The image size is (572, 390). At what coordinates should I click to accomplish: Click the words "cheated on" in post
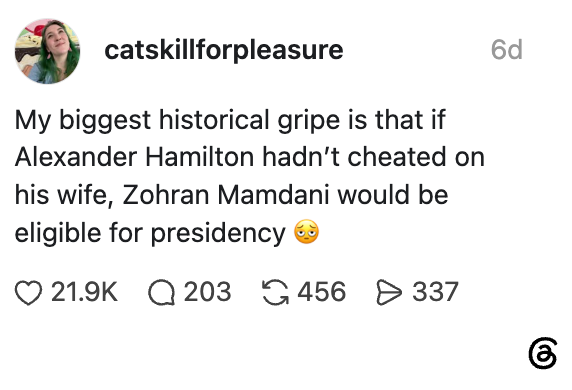pos(416,157)
